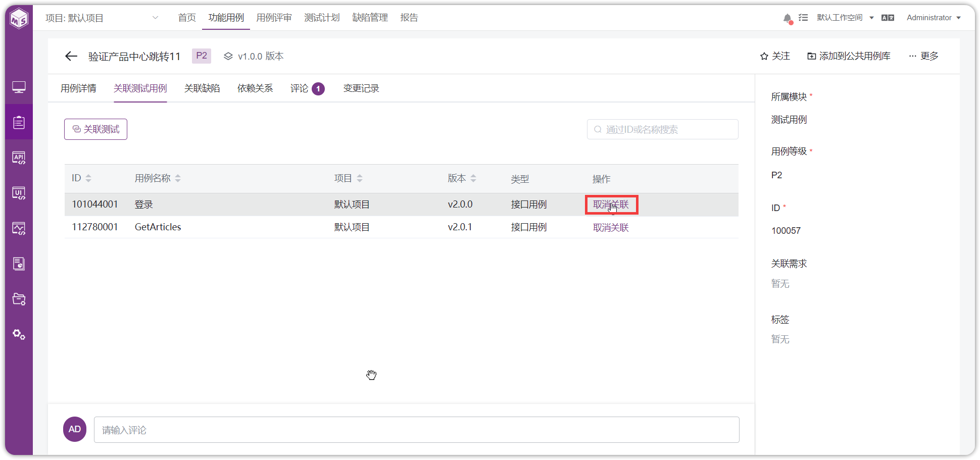Click the version layers icon

228,56
